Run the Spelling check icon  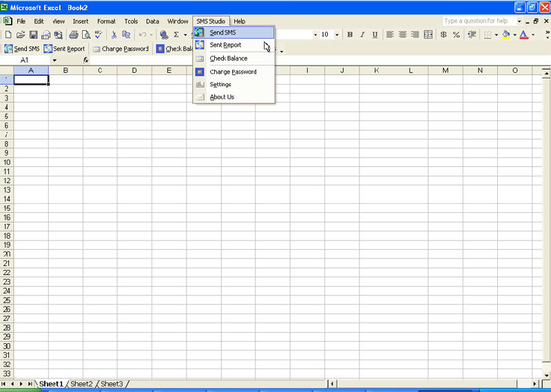98,34
